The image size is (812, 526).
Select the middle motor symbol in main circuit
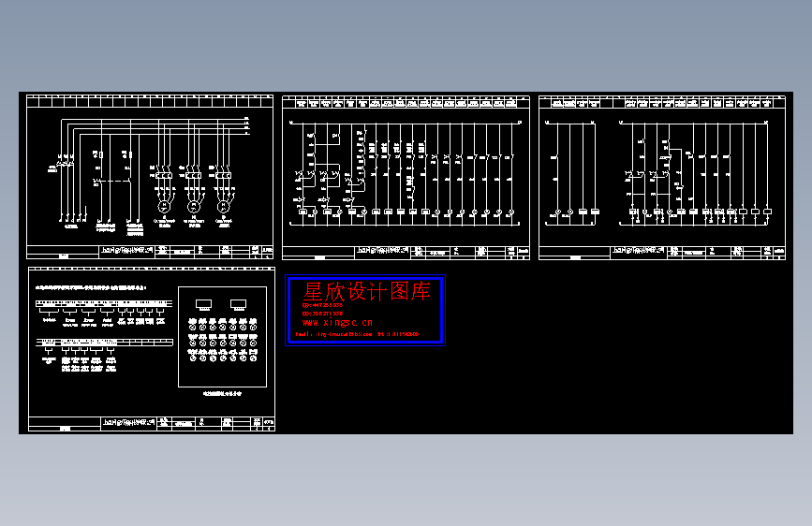pos(194,206)
